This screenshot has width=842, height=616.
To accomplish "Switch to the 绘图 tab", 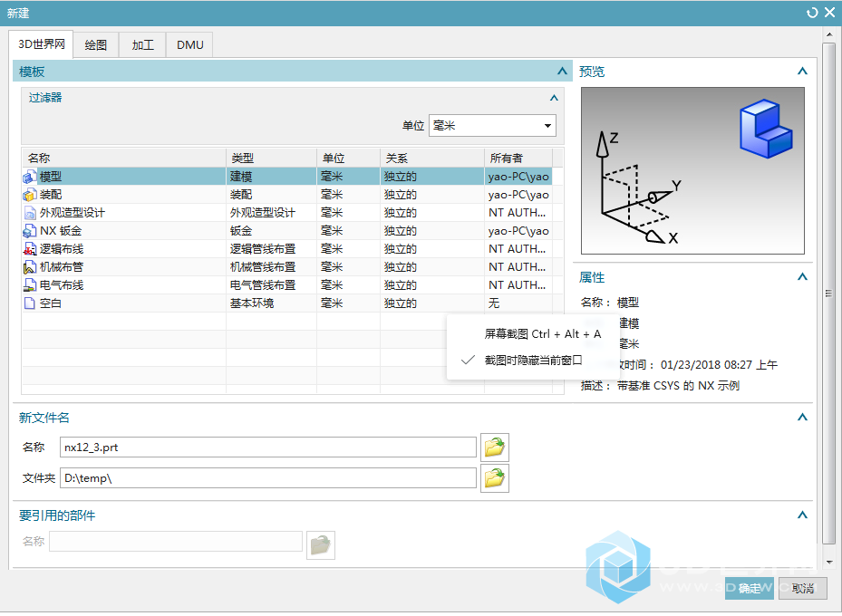I will point(96,45).
